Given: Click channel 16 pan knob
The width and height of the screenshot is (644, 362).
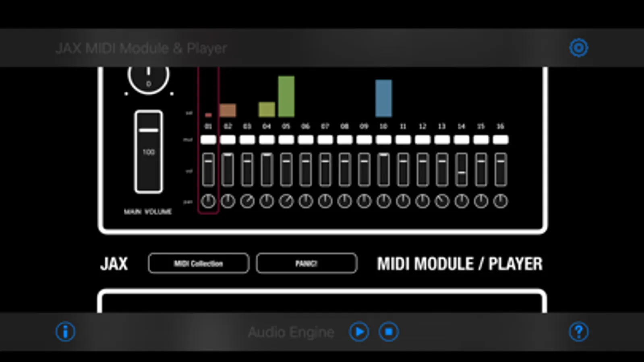Looking at the screenshot, I should (x=501, y=201).
